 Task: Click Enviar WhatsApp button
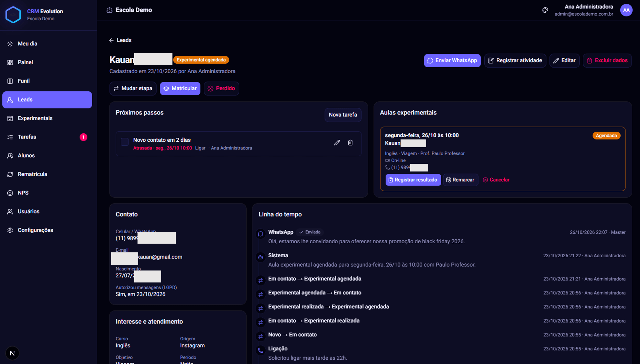(x=452, y=61)
